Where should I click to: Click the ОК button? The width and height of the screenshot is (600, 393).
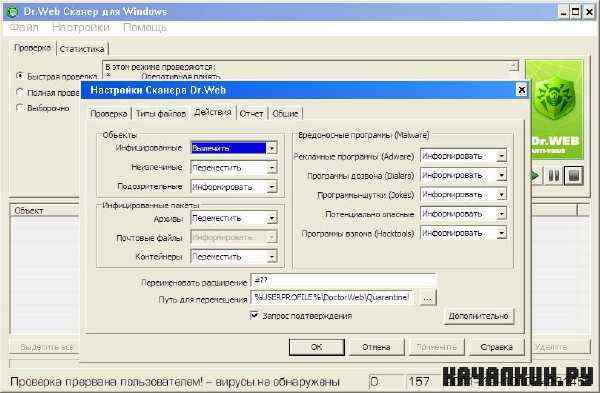tap(317, 347)
